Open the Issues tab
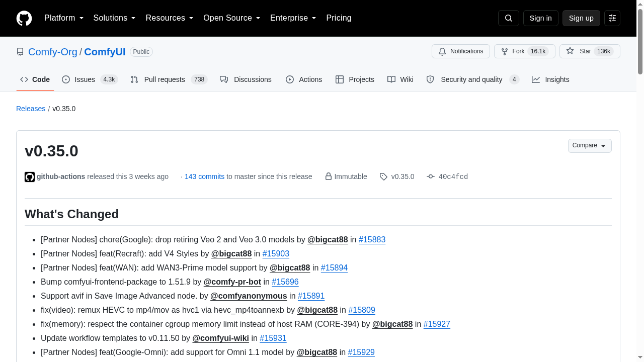 click(90, 79)
